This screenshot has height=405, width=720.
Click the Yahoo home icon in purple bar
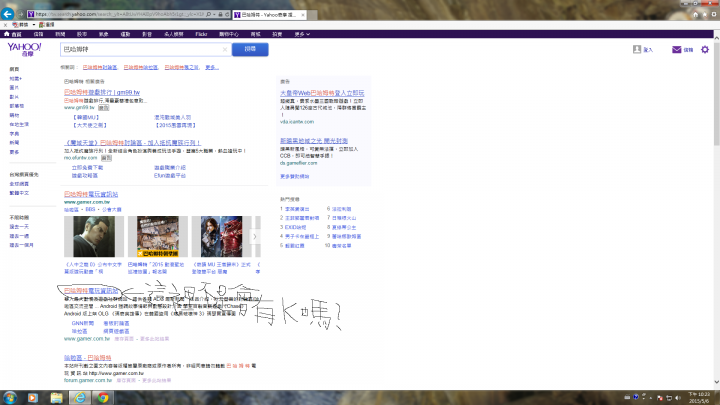6,34
